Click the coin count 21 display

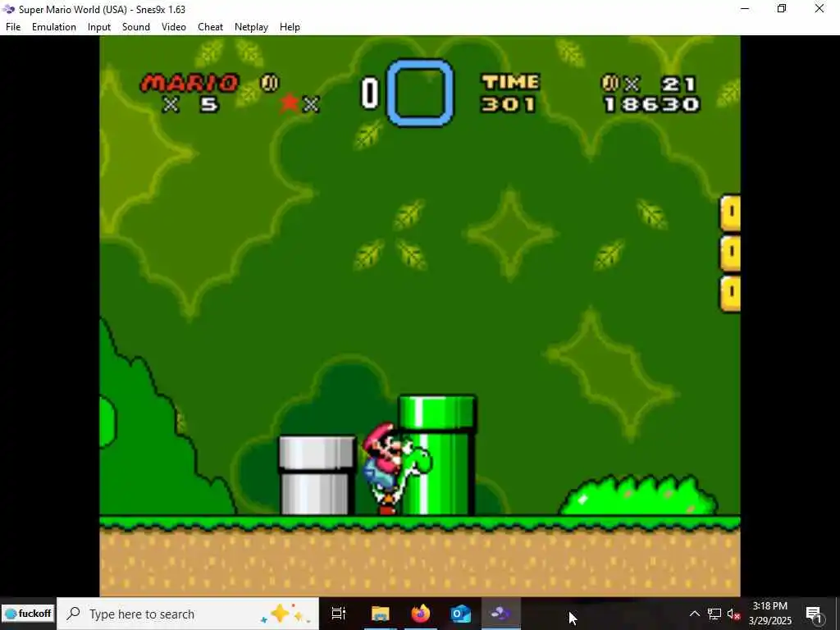[x=650, y=84]
